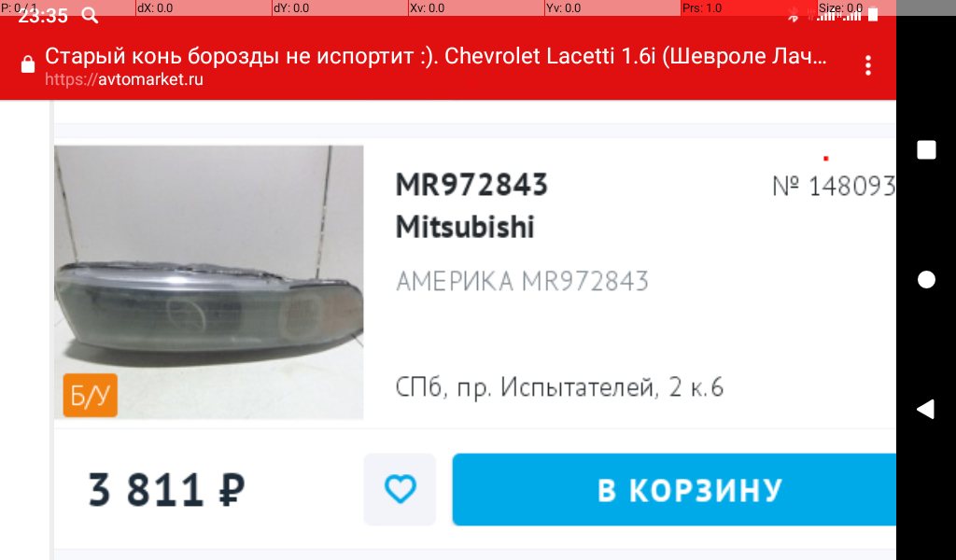Open the browser three-dot overflow menu
The height and width of the screenshot is (560, 956).
click(868, 66)
